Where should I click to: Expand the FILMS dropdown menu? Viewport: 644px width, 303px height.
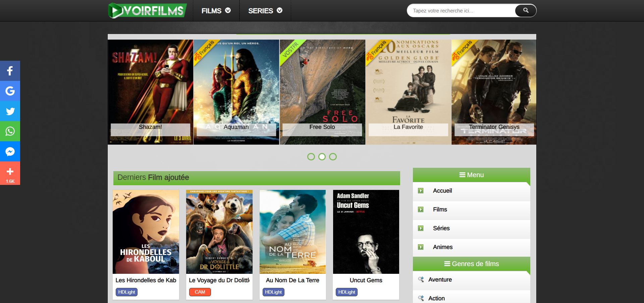tap(216, 11)
